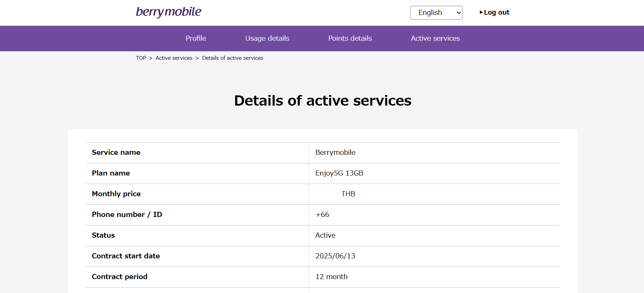Viewport: 644px width, 293px height.
Task: Click the 'Contract period' label
Action: click(119, 277)
